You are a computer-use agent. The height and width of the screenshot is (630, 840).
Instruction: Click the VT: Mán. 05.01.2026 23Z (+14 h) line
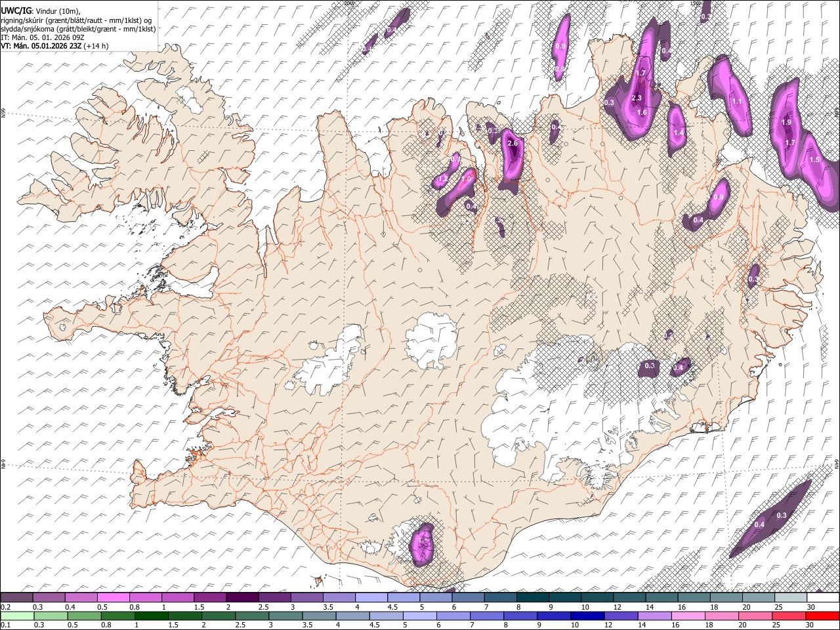(x=55, y=46)
